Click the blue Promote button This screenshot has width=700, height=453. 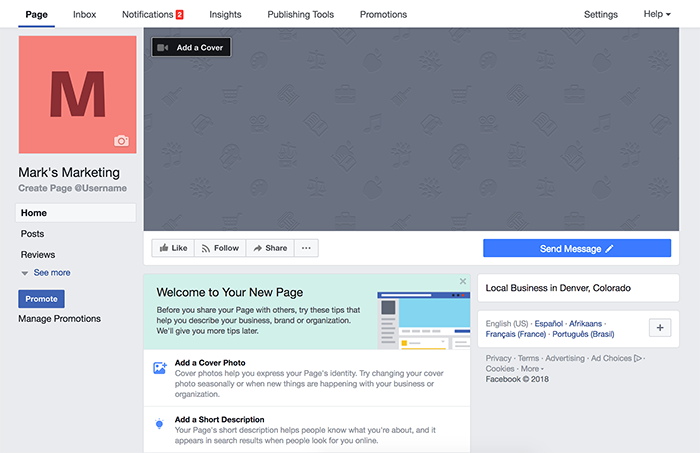42,299
